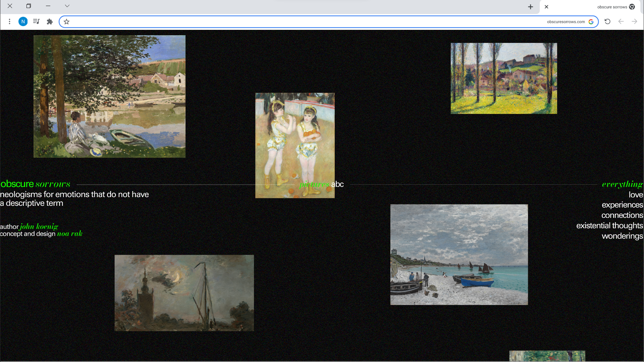Click the browser back arrow

coord(621,22)
